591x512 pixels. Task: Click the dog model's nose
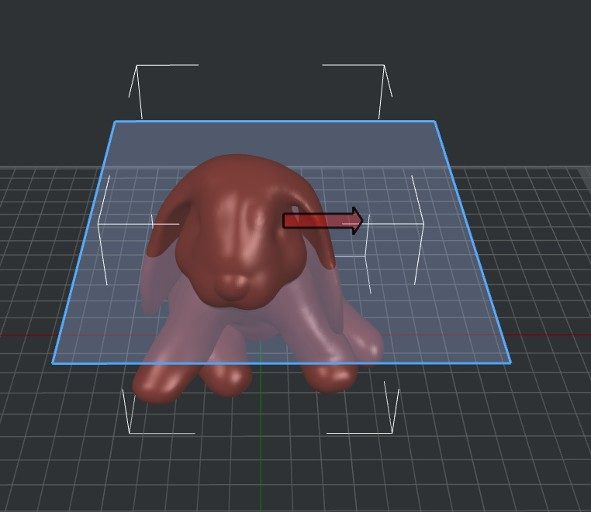pos(231,287)
